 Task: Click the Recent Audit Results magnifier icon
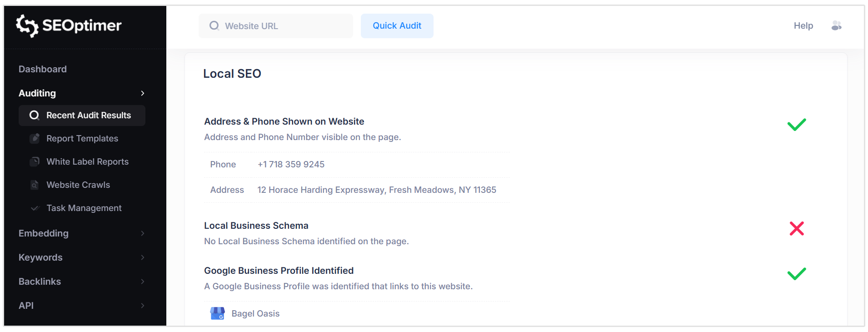tap(34, 116)
